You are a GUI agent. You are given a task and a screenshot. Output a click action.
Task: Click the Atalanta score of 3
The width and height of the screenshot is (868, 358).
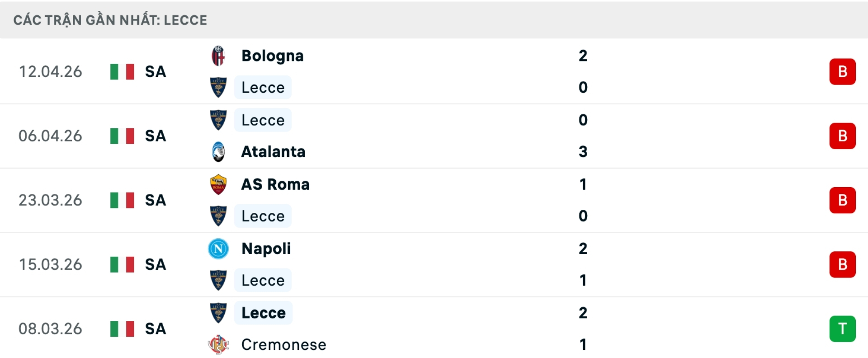(583, 152)
